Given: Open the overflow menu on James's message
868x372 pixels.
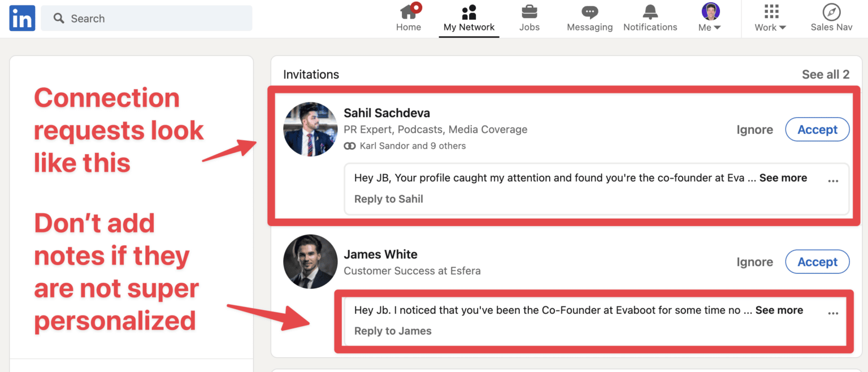Looking at the screenshot, I should coord(833,312).
